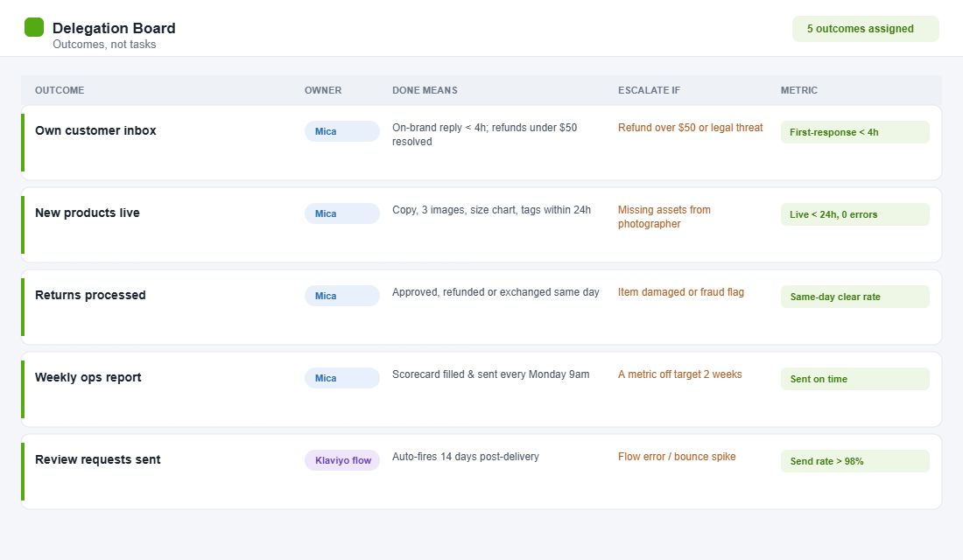This screenshot has width=963, height=560.
Task: Click the Delegation Board title
Action: [x=114, y=28]
